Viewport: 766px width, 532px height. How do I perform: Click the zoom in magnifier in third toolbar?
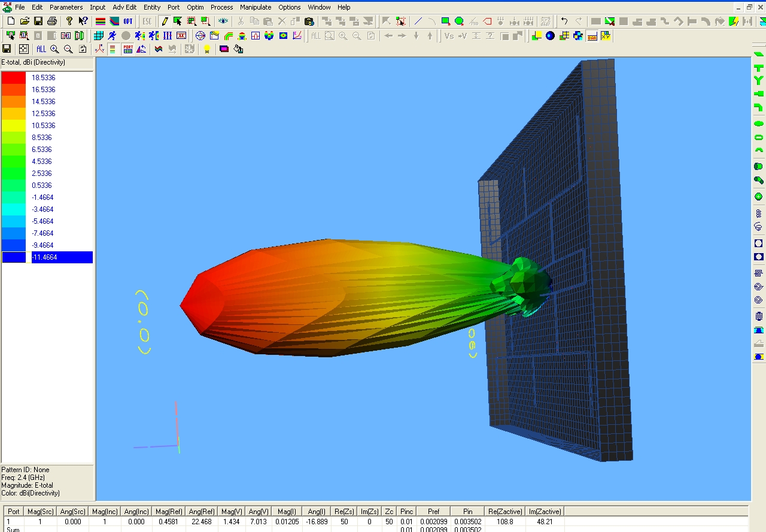coord(54,49)
